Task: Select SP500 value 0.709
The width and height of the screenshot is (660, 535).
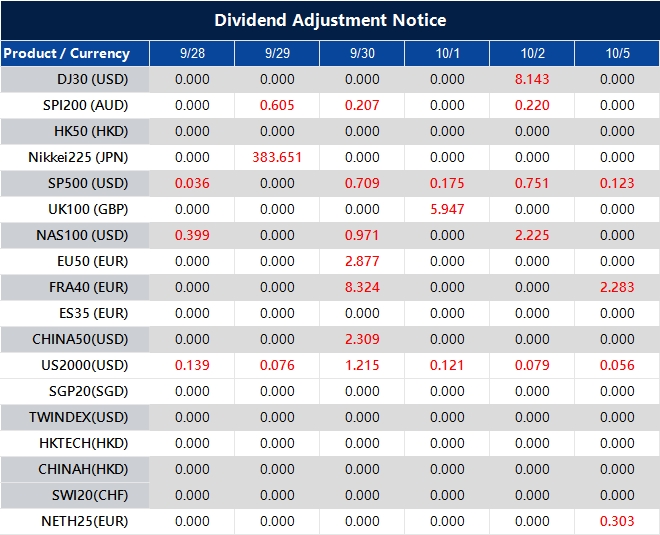Action: (362, 184)
